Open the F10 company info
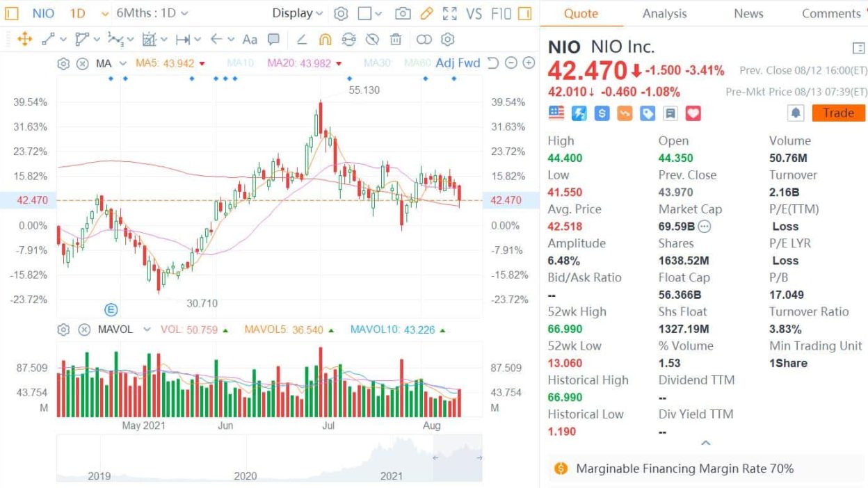 pyautogui.click(x=501, y=13)
